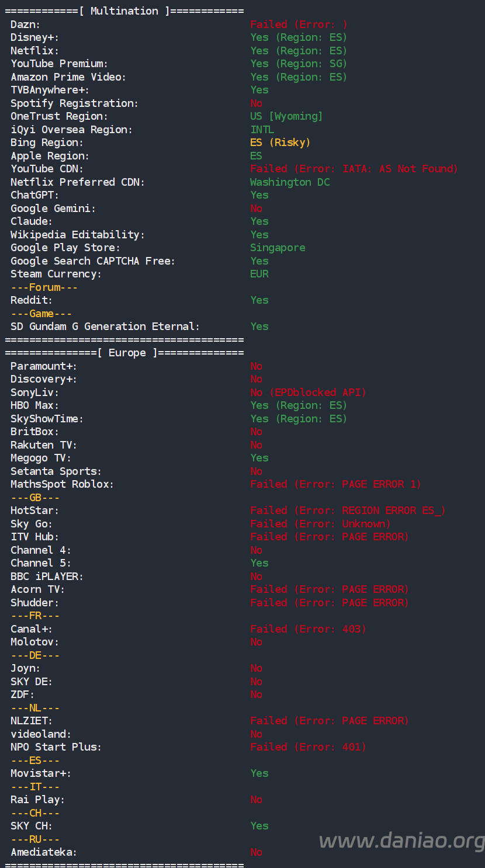485x868 pixels.
Task: Click the HotStar REGION ERROR message
Action: (348, 511)
